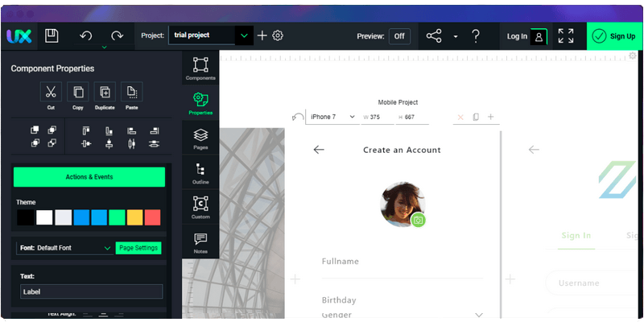
Task: Paste the copied component
Action: (x=132, y=92)
